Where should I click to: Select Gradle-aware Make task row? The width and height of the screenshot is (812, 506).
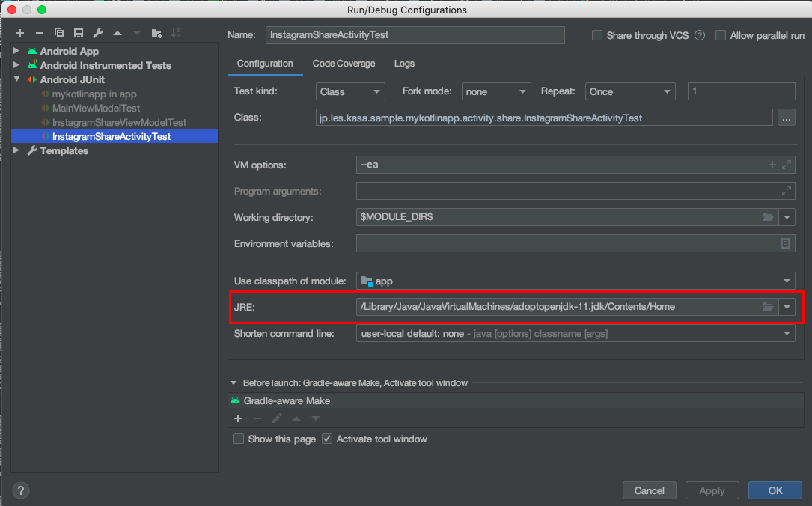tap(516, 401)
